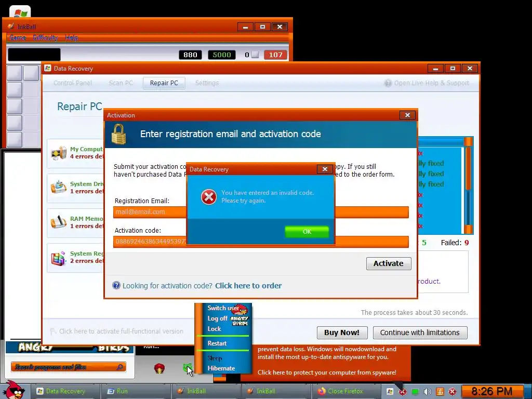The image size is (532, 399).
Task: Click the volume speaker tray icon
Action: coord(428,392)
